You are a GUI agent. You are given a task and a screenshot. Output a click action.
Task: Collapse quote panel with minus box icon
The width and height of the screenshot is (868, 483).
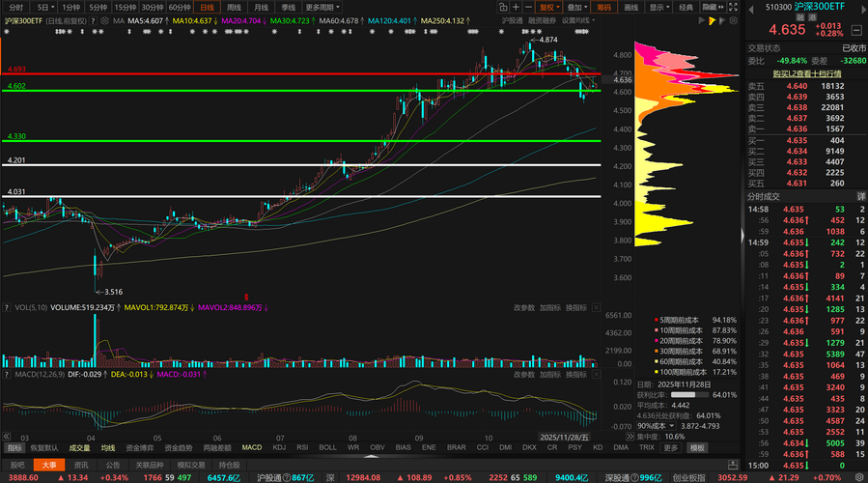[x=856, y=30]
